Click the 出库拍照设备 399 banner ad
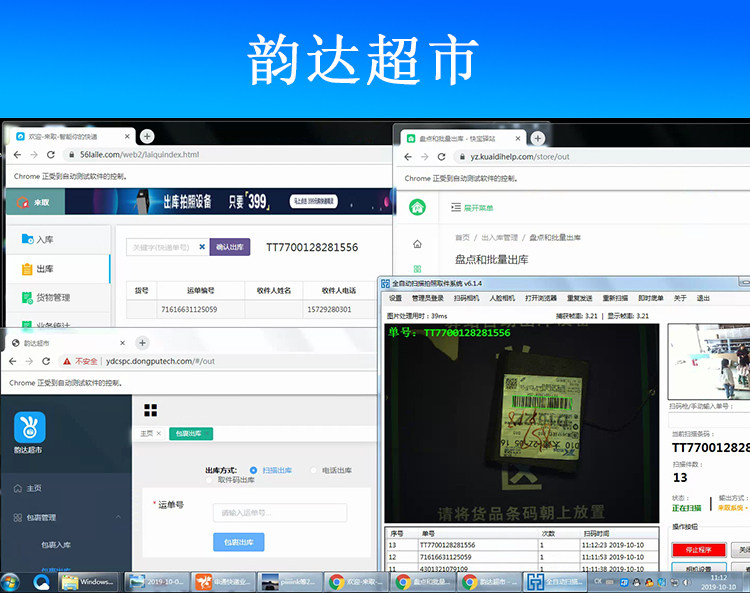The width and height of the screenshot is (750, 593). (227, 201)
